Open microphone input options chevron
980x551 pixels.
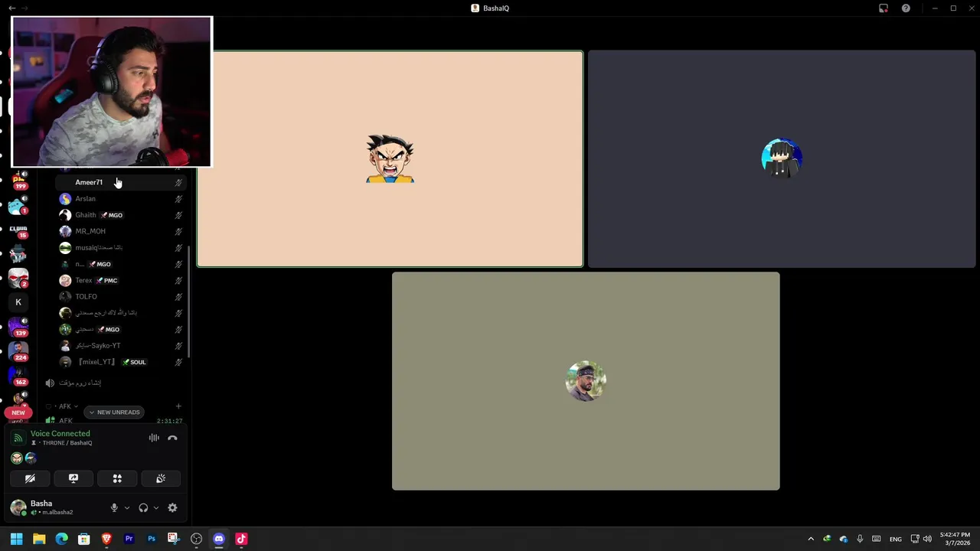127,507
